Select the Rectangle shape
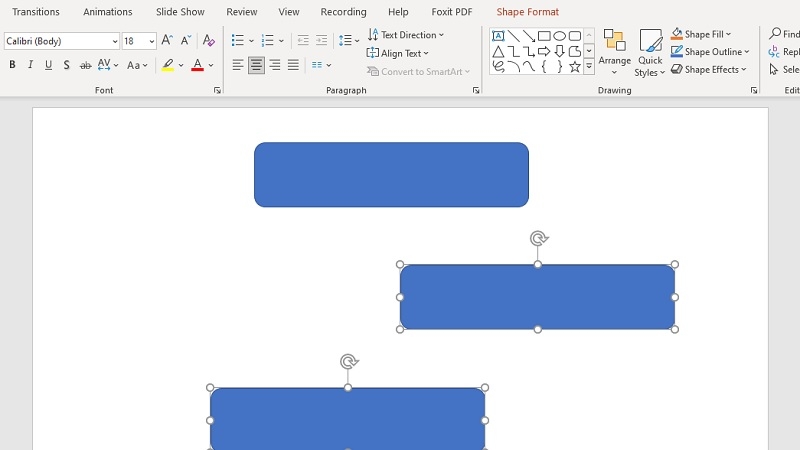Viewport: 800px width, 450px height. point(544,36)
